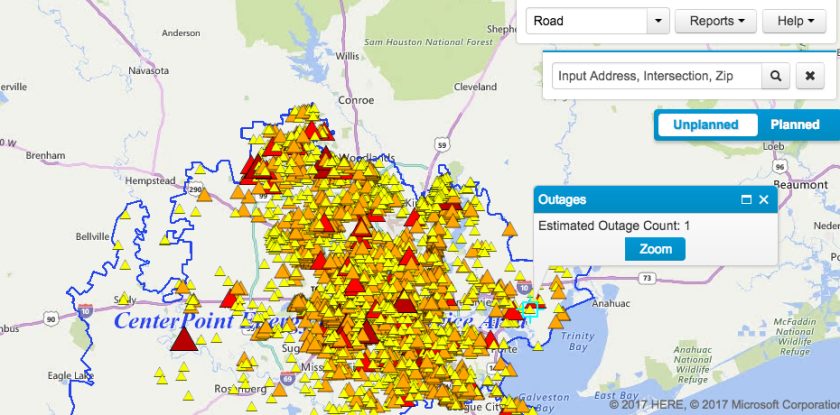Click the highway 59 shield marker
Image resolution: width=840 pixels, height=415 pixels.
[x=443, y=144]
